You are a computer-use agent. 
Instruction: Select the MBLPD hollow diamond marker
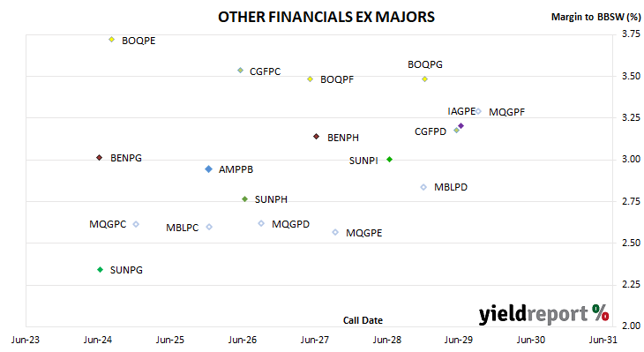pyautogui.click(x=423, y=187)
